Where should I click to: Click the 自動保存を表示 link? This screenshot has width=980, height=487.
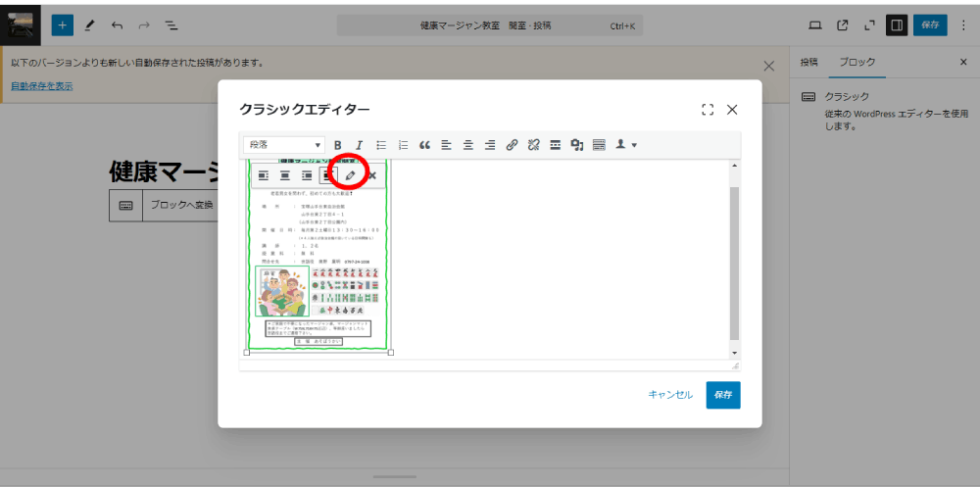click(41, 86)
